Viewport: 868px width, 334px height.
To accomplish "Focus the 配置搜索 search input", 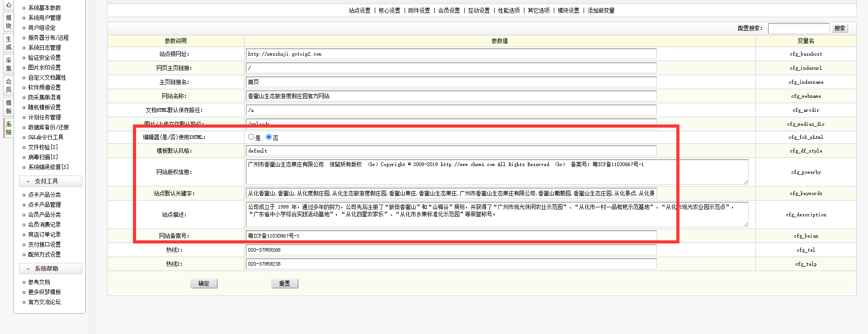I will tap(799, 28).
